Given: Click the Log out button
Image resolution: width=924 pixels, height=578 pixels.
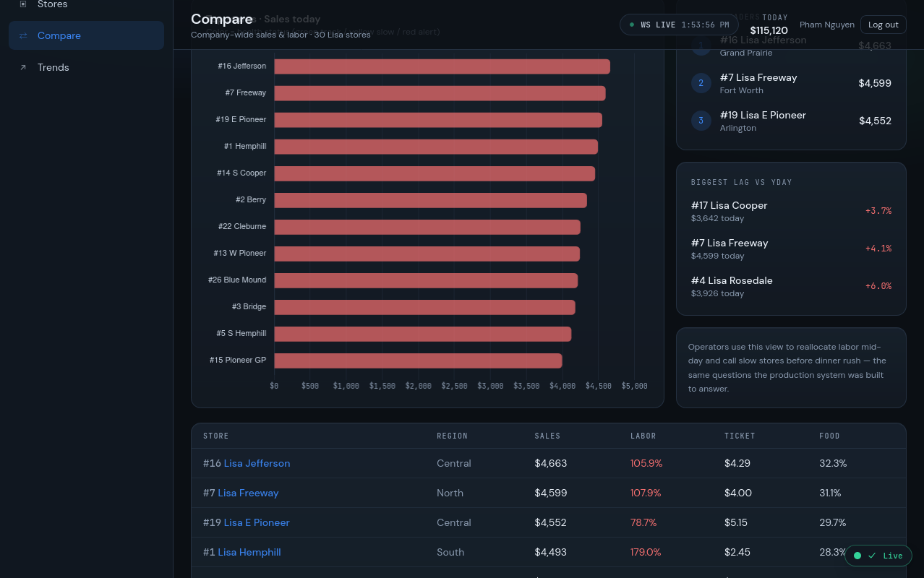Looking at the screenshot, I should pos(883,25).
